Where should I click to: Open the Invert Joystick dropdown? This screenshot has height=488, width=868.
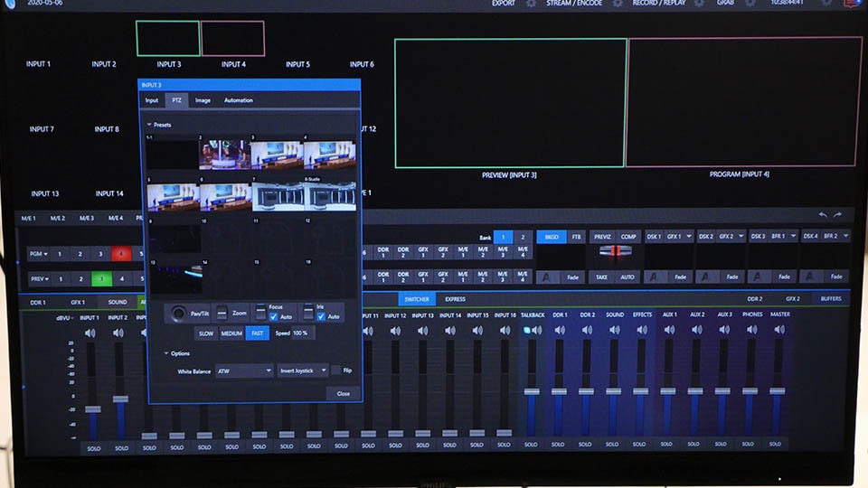click(302, 371)
